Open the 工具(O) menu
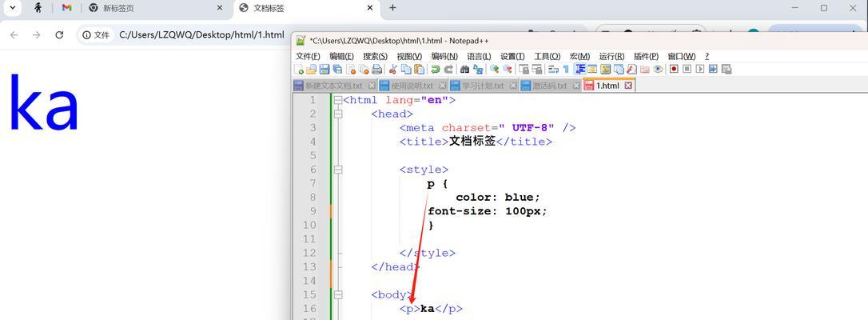Viewport: 868px width, 320px height. [x=547, y=57]
